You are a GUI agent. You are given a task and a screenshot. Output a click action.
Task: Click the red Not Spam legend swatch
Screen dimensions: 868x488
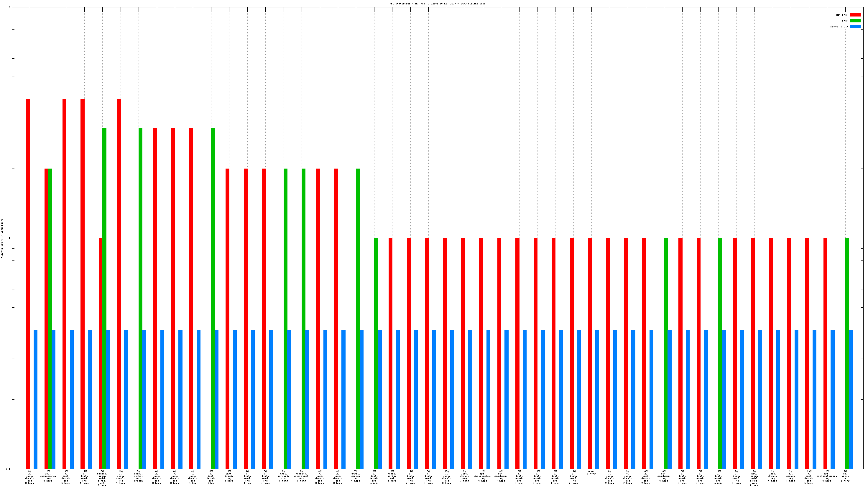coord(855,15)
